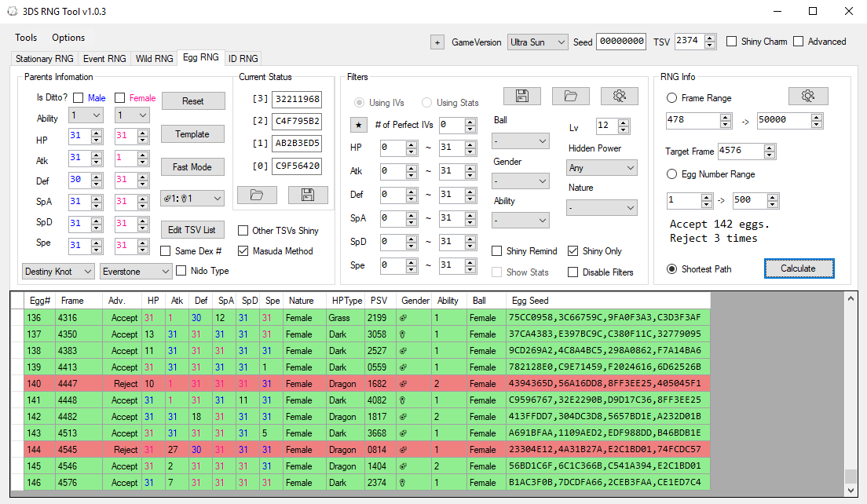Open the GameVersion dropdown showing Ultra Sun
The height and width of the screenshot is (504, 867).
(537, 42)
